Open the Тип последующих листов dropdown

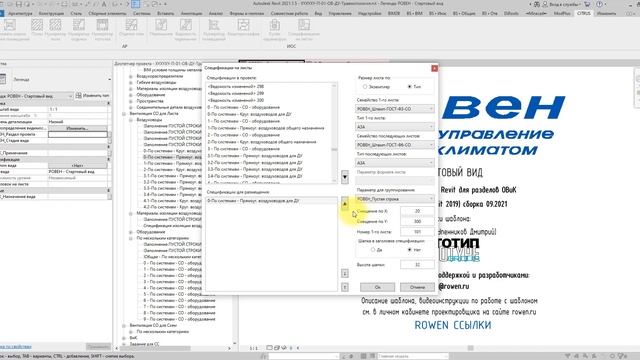pyautogui.click(x=395, y=163)
